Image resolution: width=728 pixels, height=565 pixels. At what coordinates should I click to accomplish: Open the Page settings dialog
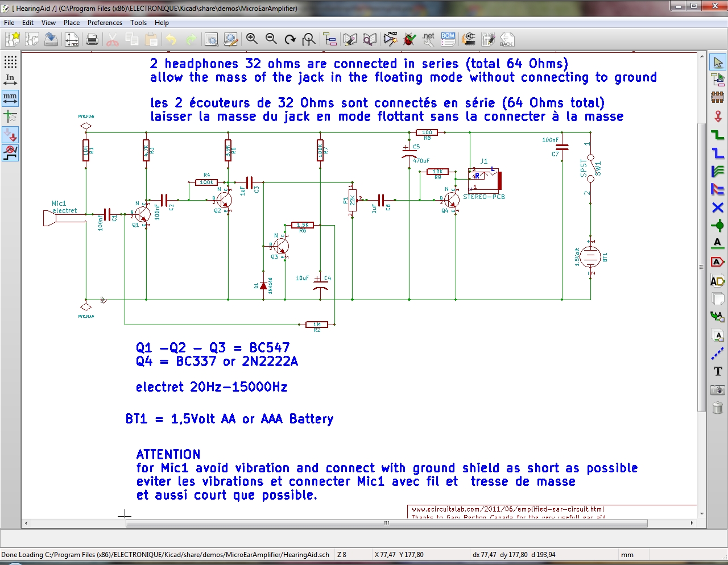tap(72, 39)
